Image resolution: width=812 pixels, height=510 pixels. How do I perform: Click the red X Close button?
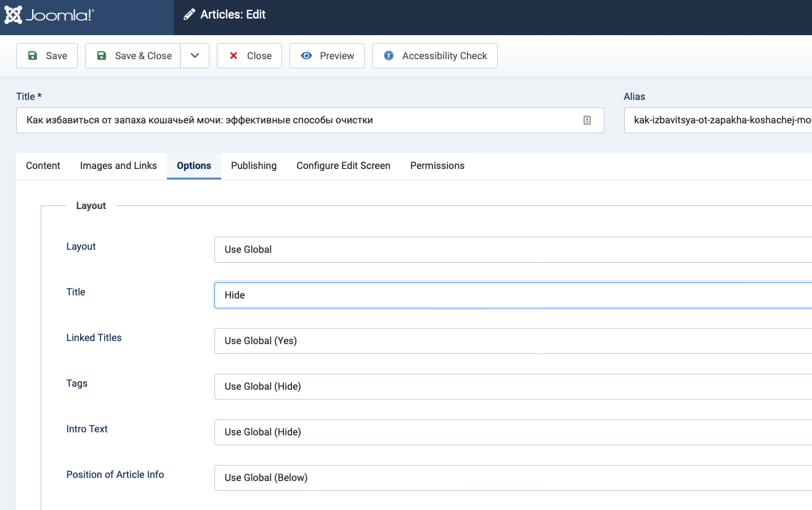coord(250,56)
